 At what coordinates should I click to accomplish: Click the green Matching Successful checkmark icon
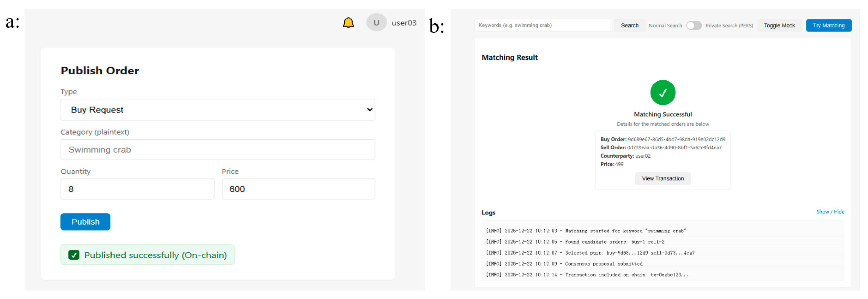[662, 93]
